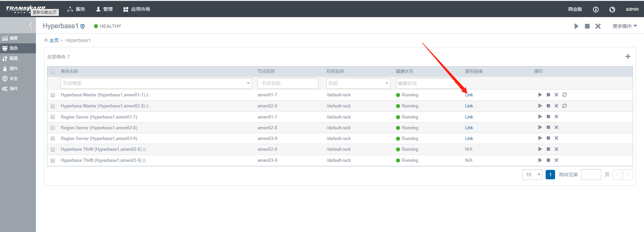
Task: Start the Hyperbase Master amen02-8 role
Action: tap(540, 106)
